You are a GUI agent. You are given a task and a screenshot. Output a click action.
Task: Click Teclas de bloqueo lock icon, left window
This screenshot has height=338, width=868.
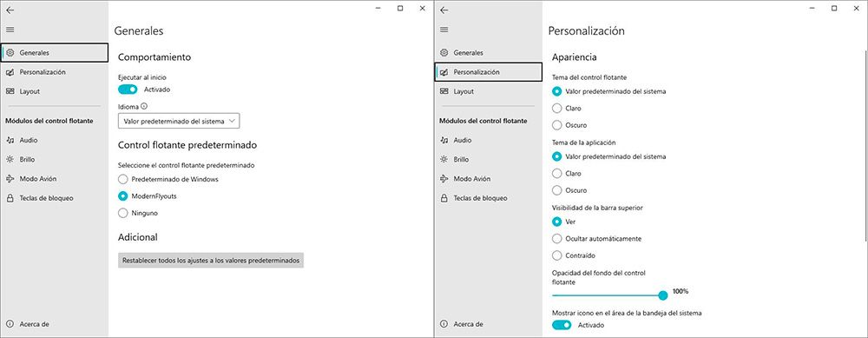[10, 198]
